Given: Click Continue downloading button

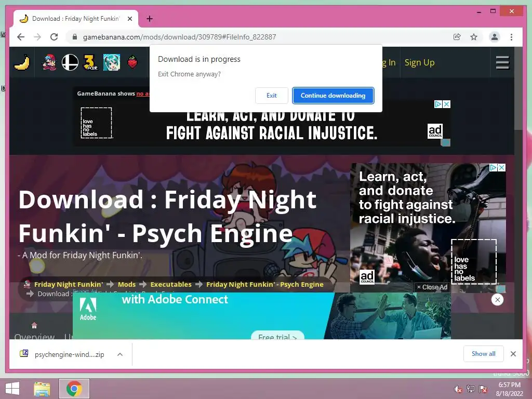Looking at the screenshot, I should [x=333, y=96].
